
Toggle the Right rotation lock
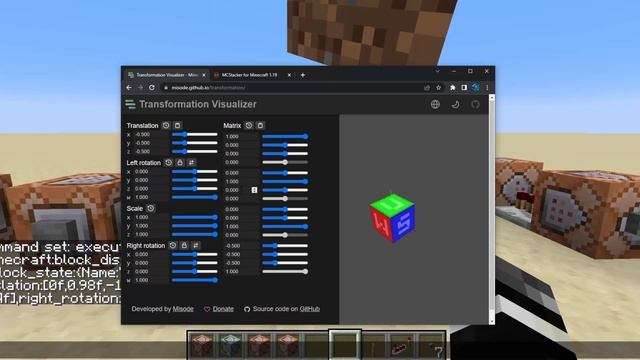tap(184, 245)
